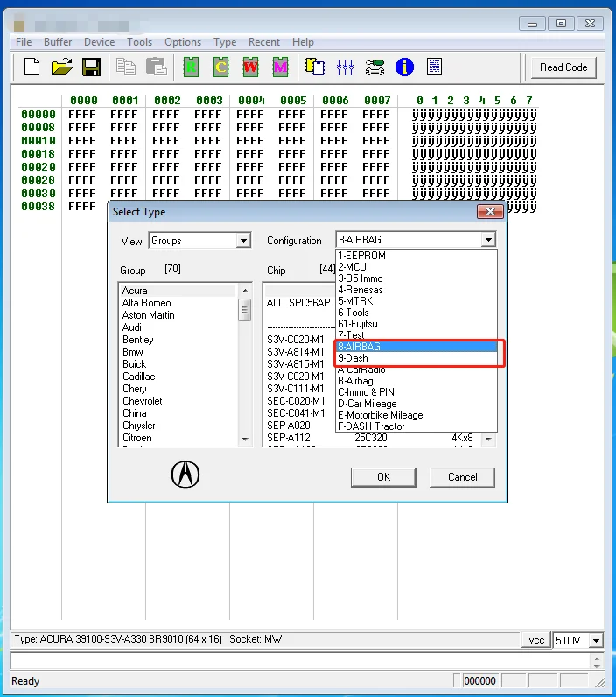Collapse the Configuration dropdown arrow
The height and width of the screenshot is (697, 616).
(488, 240)
